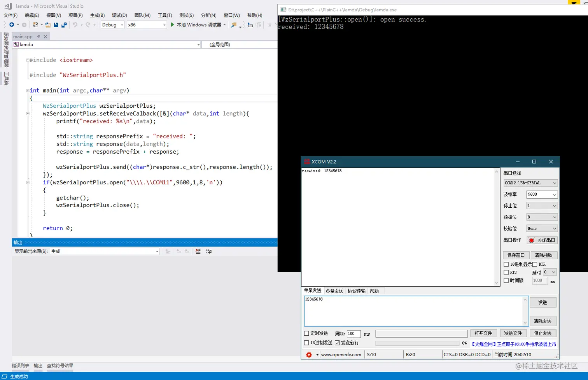This screenshot has height=380, width=588.
Task: Click the Visual Studio logo icon
Action: pyautogui.click(x=8, y=6)
